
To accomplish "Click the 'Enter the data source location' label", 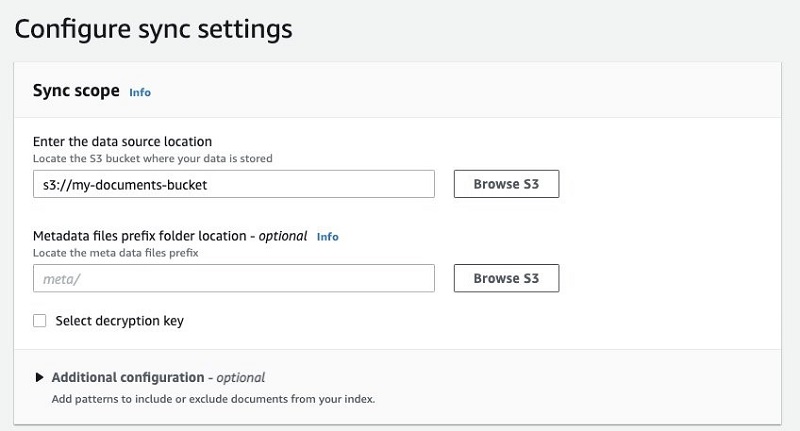I will (122, 141).
